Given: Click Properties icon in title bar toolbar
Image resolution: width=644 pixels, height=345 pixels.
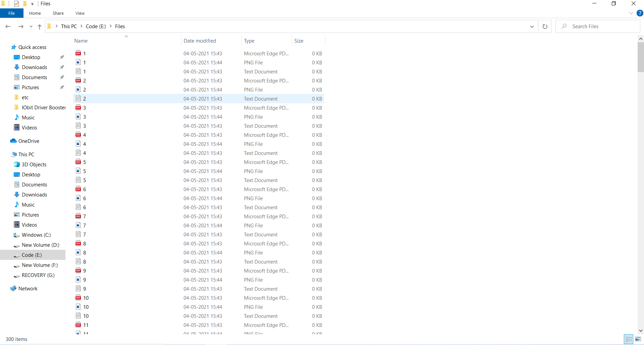Looking at the screenshot, I should coord(16,4).
